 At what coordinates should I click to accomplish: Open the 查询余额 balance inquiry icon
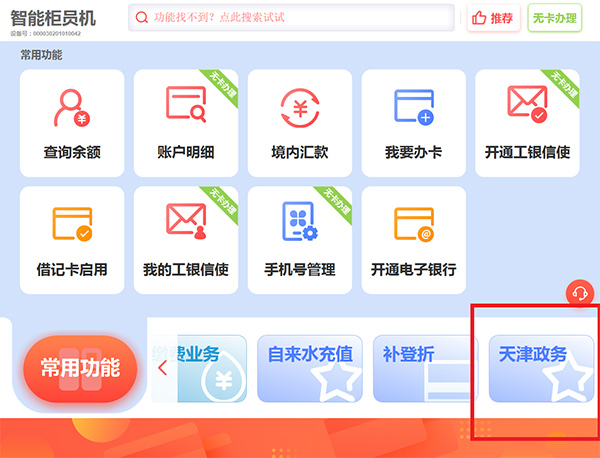tap(72, 108)
